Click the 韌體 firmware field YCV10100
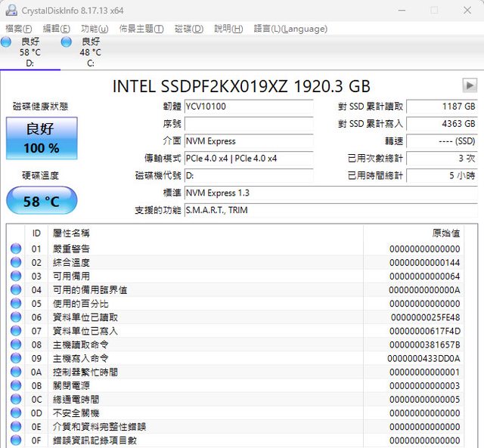This screenshot has height=448, width=484. [x=248, y=107]
